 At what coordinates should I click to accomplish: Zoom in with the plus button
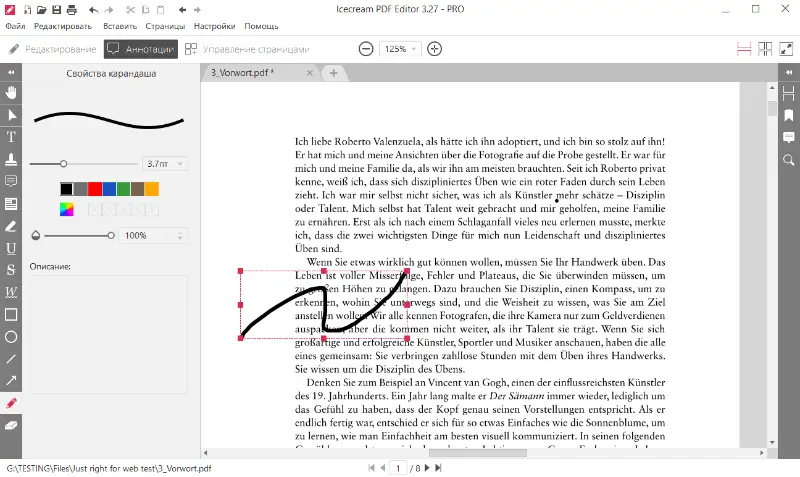click(x=434, y=49)
